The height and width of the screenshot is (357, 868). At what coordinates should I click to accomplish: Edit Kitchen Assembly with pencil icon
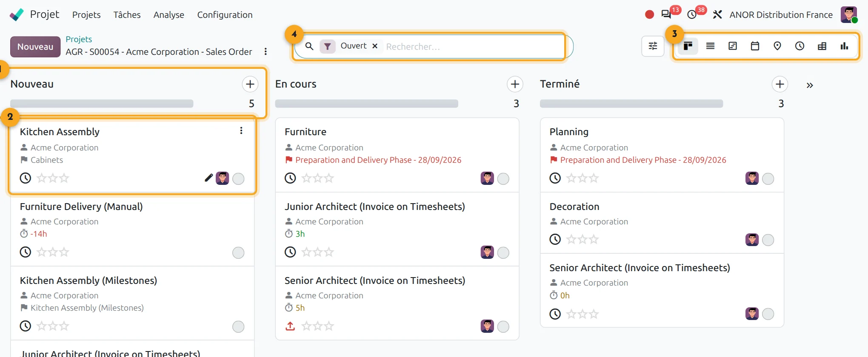(x=208, y=178)
